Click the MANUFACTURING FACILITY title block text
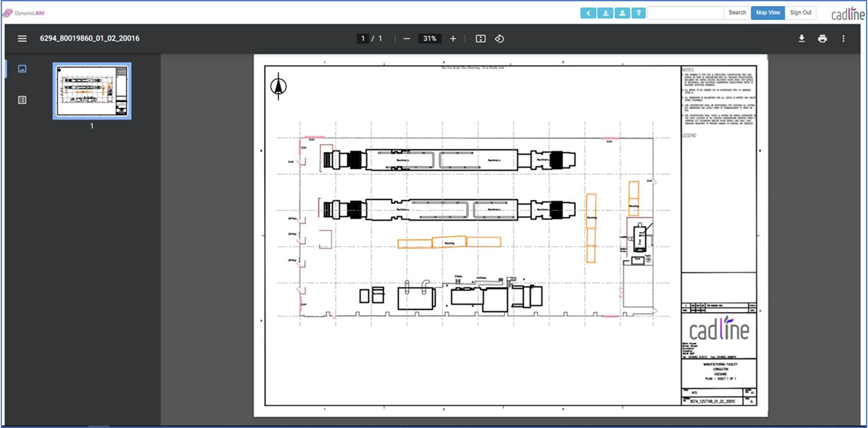Image resolution: width=868 pixels, height=428 pixels. tap(720, 365)
